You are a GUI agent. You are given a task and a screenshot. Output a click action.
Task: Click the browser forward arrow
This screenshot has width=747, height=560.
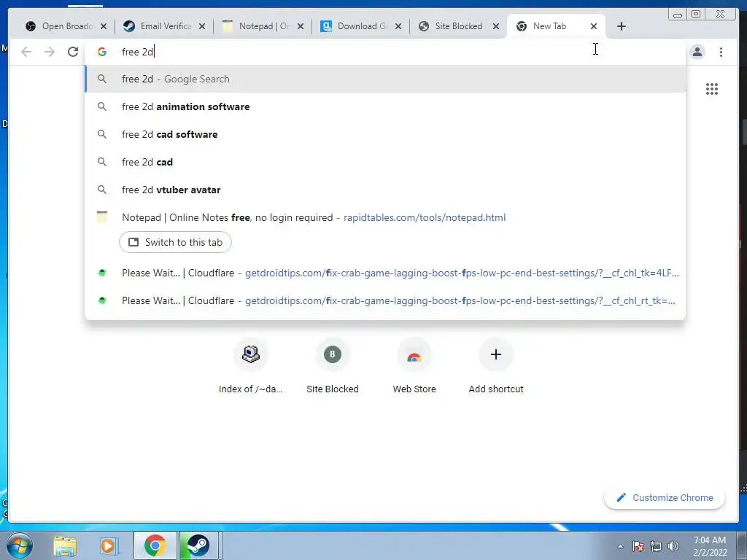click(50, 52)
